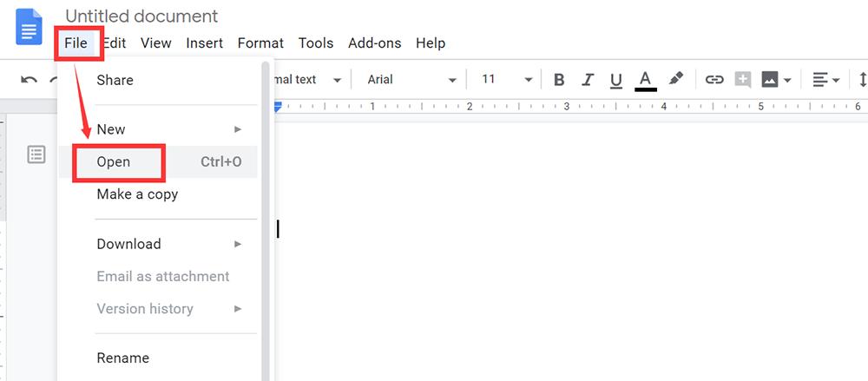Click the Untitled document title field
This screenshot has width=868, height=381.
(142, 16)
